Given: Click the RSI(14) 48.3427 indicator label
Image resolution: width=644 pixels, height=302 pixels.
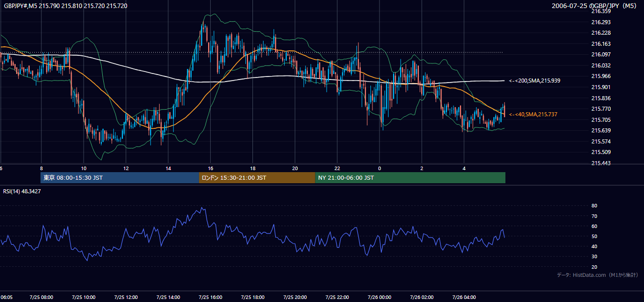Looking at the screenshot, I should pyautogui.click(x=22, y=191).
